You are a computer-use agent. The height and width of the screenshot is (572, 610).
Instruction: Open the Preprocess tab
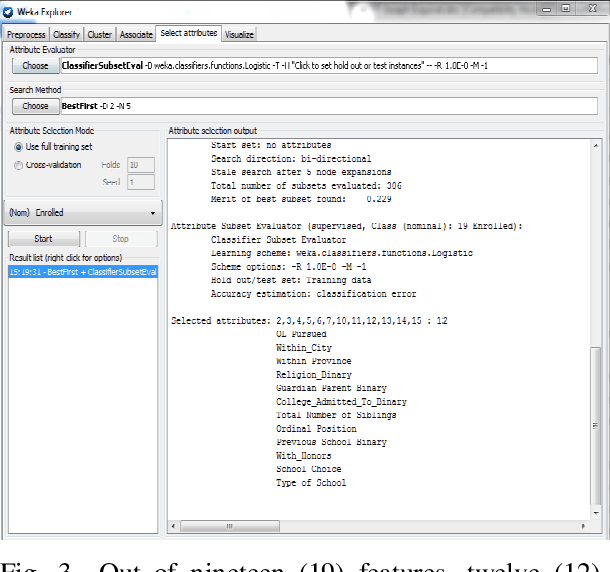tap(27, 34)
